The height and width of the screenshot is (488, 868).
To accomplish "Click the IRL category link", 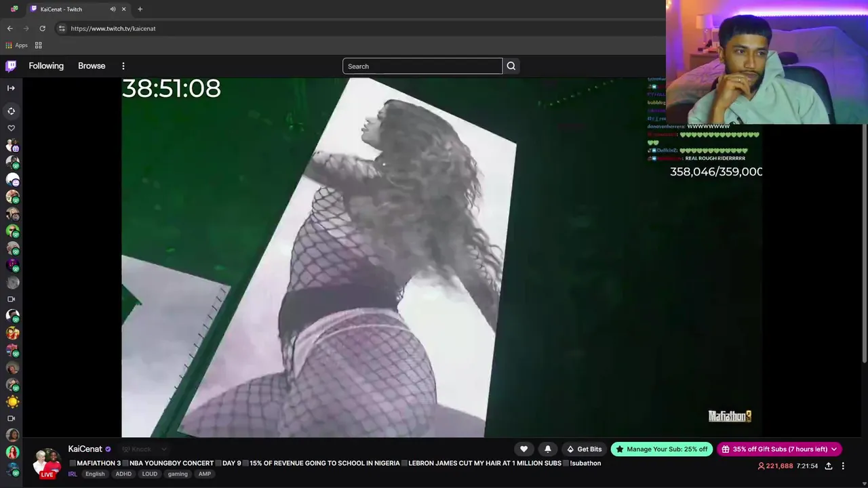I will 73,474.
